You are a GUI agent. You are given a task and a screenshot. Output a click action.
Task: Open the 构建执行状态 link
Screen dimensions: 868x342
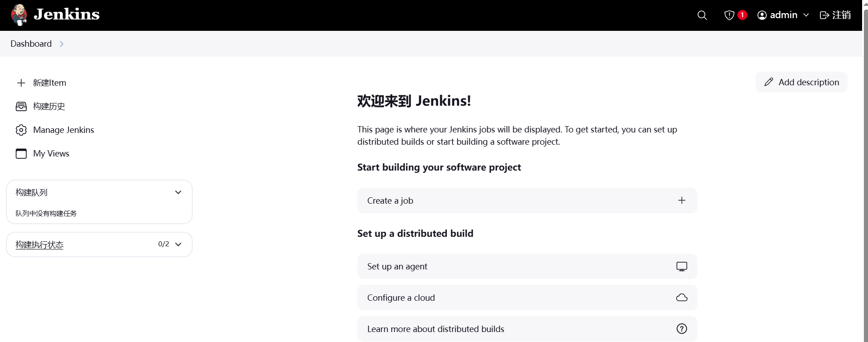point(39,244)
